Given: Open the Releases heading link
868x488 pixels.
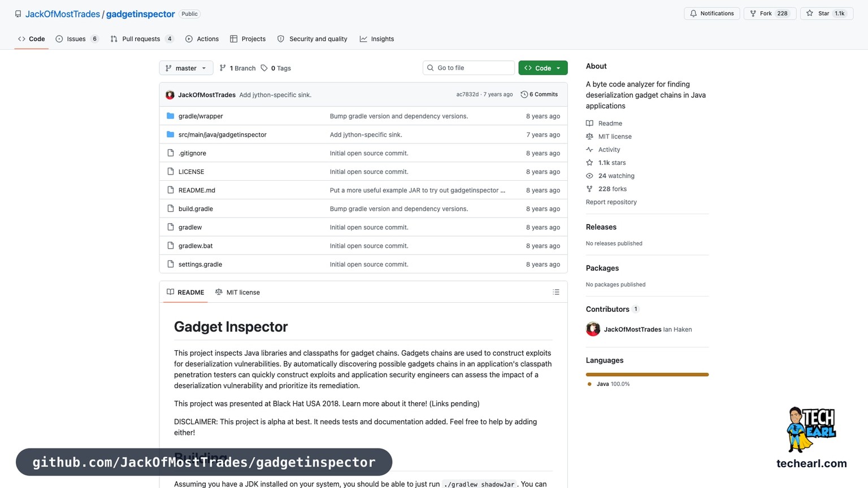Looking at the screenshot, I should coord(601,227).
